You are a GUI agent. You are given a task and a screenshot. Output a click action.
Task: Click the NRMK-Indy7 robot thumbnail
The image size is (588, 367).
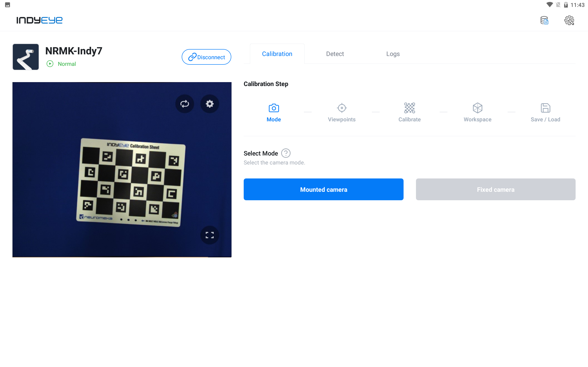[x=26, y=57]
